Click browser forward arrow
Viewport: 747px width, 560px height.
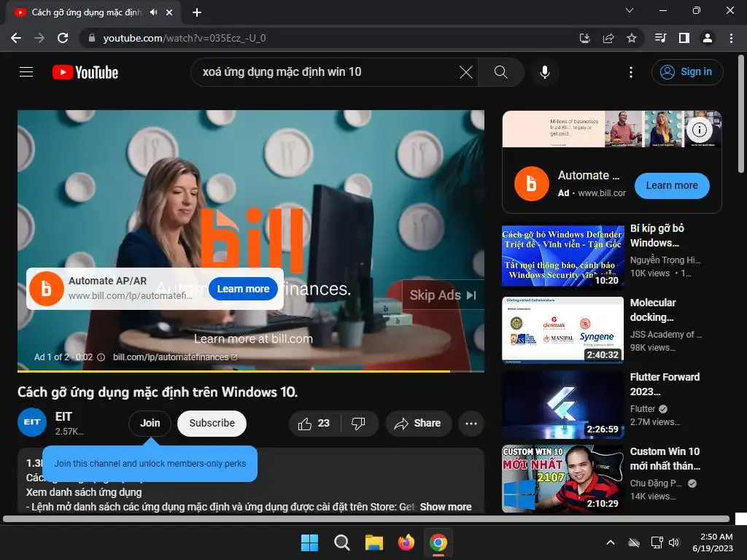pyautogui.click(x=39, y=38)
